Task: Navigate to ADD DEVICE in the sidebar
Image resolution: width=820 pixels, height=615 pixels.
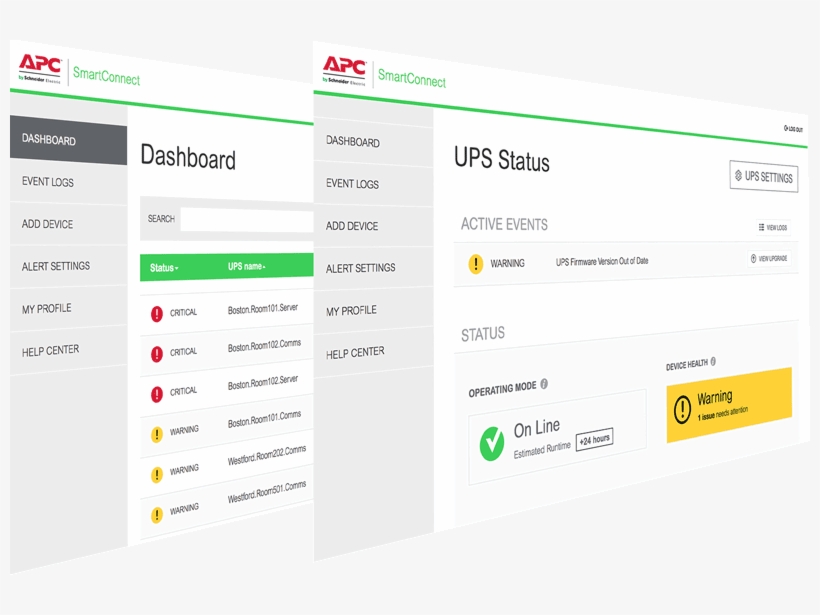Action: click(x=353, y=226)
